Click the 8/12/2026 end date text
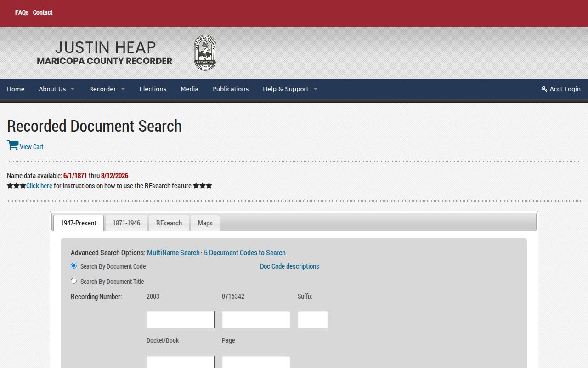 tap(115, 176)
